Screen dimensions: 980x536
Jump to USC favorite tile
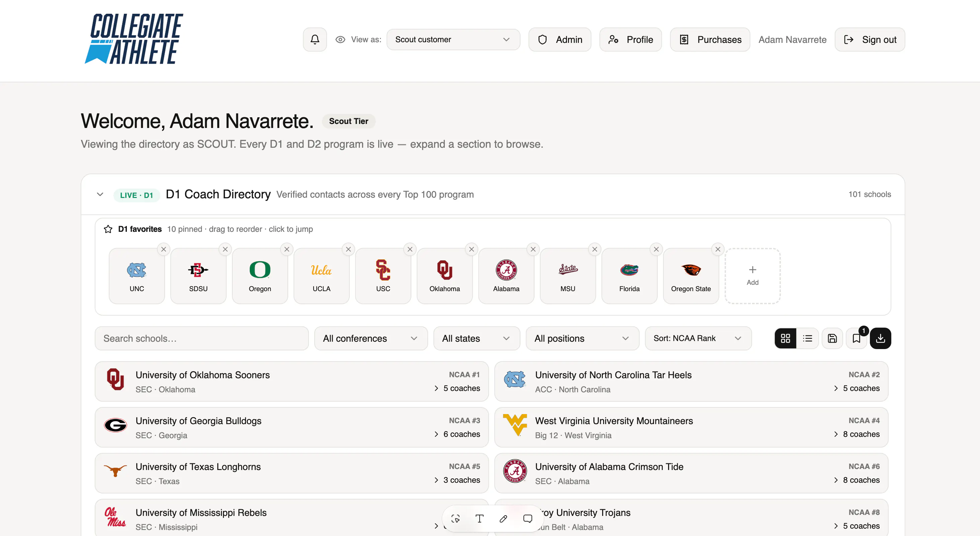point(384,276)
